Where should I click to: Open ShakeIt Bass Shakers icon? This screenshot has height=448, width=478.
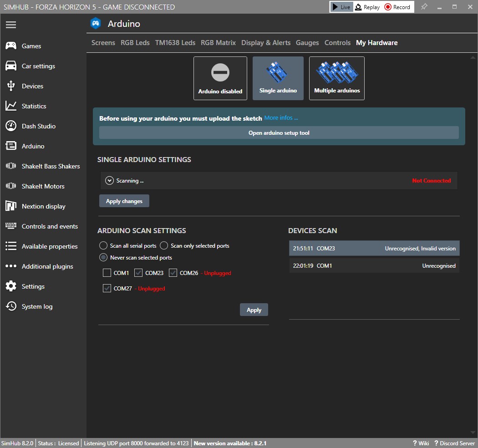(x=11, y=166)
